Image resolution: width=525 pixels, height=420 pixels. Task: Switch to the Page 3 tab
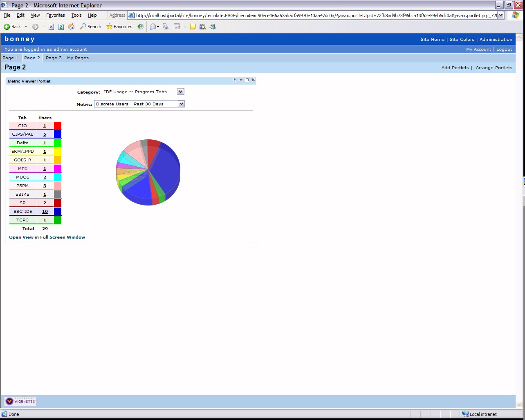tap(54, 58)
